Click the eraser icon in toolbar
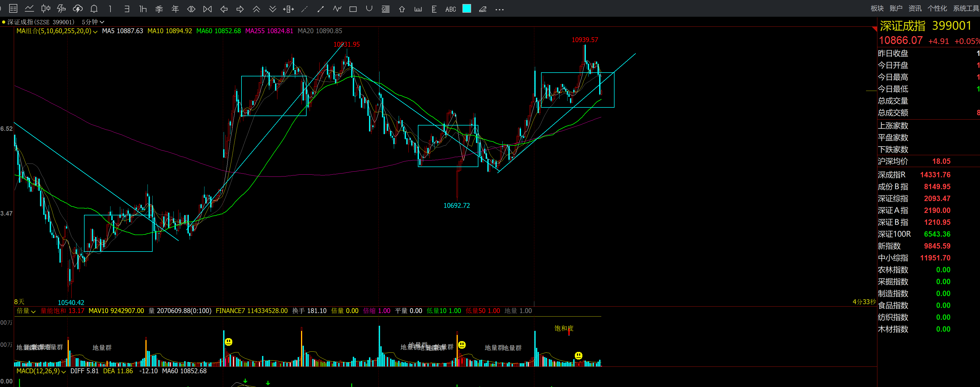980x387 pixels. click(482, 9)
